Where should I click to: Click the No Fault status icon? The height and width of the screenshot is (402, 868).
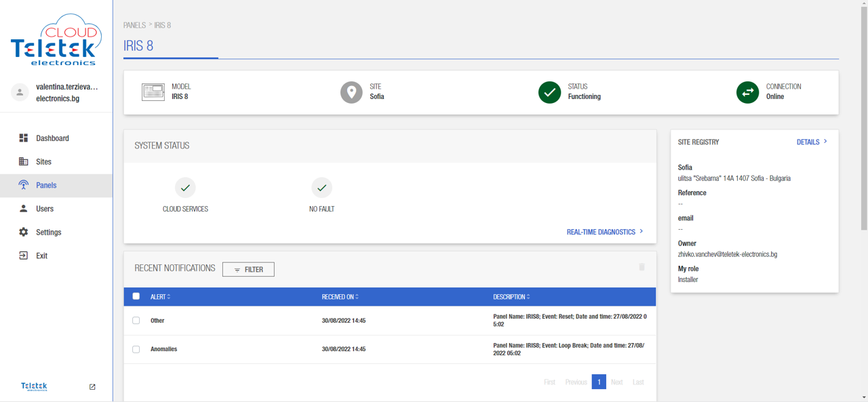[x=321, y=188]
